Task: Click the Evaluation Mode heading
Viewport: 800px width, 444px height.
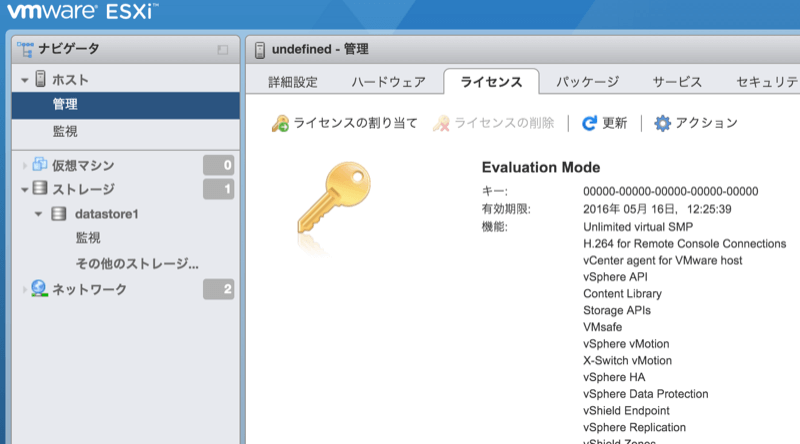Action: coord(541,167)
